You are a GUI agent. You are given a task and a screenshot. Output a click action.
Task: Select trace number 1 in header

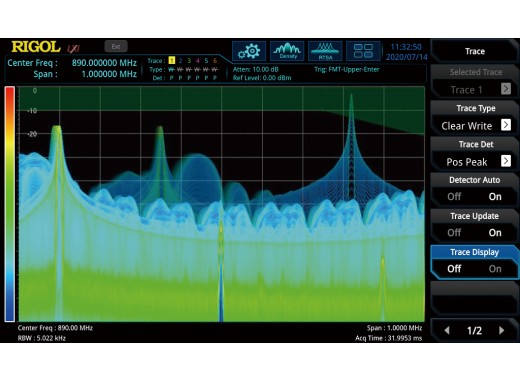pos(172,60)
